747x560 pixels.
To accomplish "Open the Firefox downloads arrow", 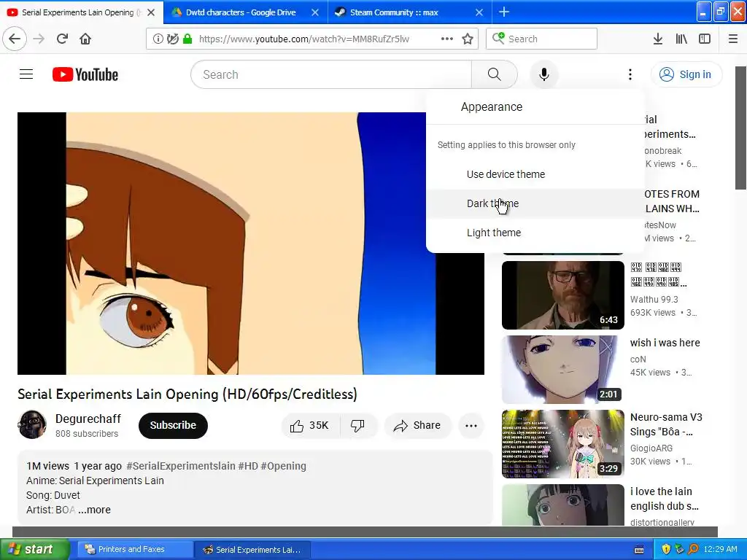I will pos(657,39).
